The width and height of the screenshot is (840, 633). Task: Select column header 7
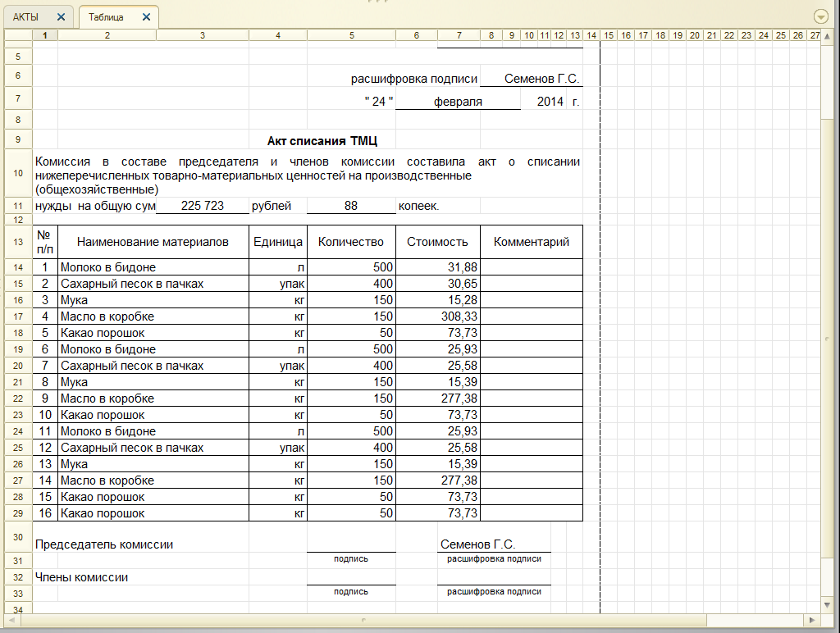(x=459, y=35)
